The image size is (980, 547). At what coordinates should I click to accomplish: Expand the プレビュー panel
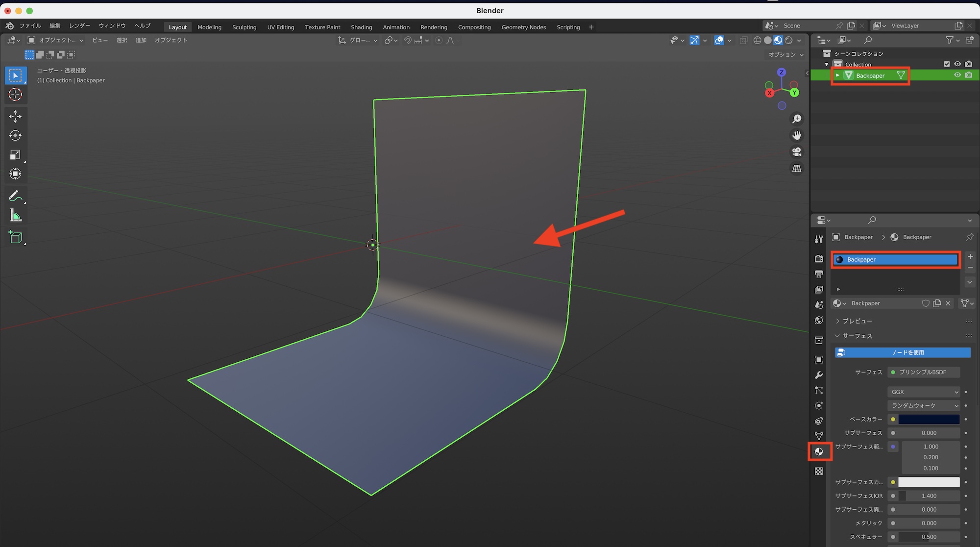(x=857, y=321)
